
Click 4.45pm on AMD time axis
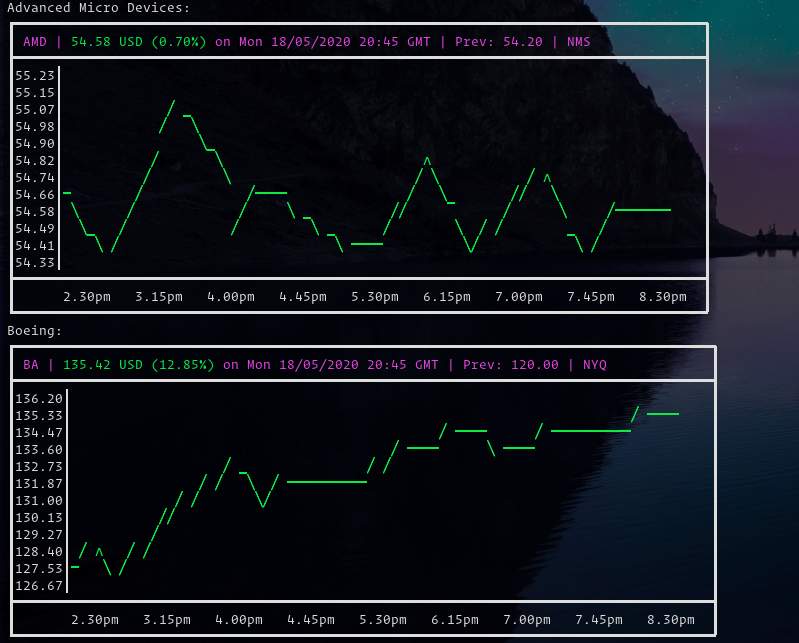[x=303, y=297]
